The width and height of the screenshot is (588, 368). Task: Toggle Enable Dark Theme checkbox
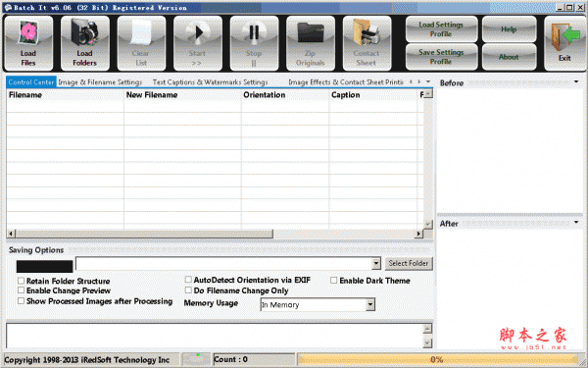coord(334,280)
